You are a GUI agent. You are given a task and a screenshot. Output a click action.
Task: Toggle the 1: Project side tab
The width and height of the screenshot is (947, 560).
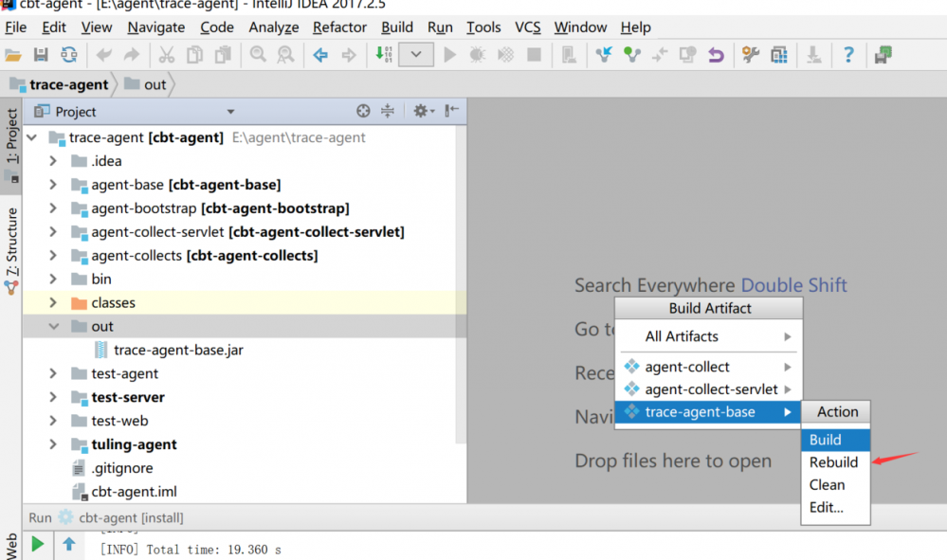tap(11, 145)
